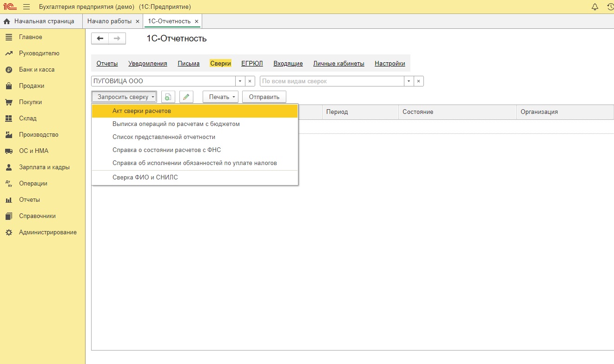Viewport: 614px width, 364px height.
Task: Expand the organization dropdown arrow
Action: click(240, 81)
